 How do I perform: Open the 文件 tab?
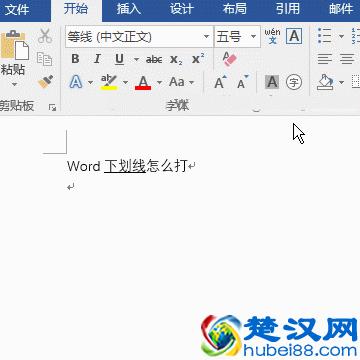click(16, 9)
